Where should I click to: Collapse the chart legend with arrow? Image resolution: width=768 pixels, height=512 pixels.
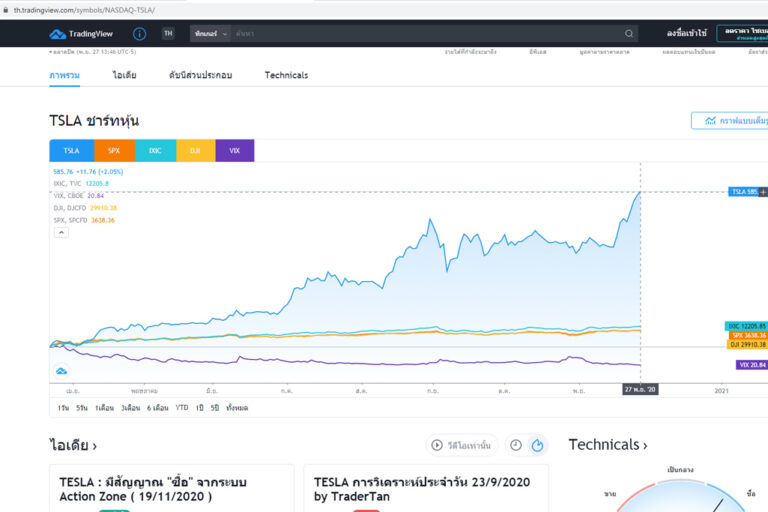coord(61,232)
